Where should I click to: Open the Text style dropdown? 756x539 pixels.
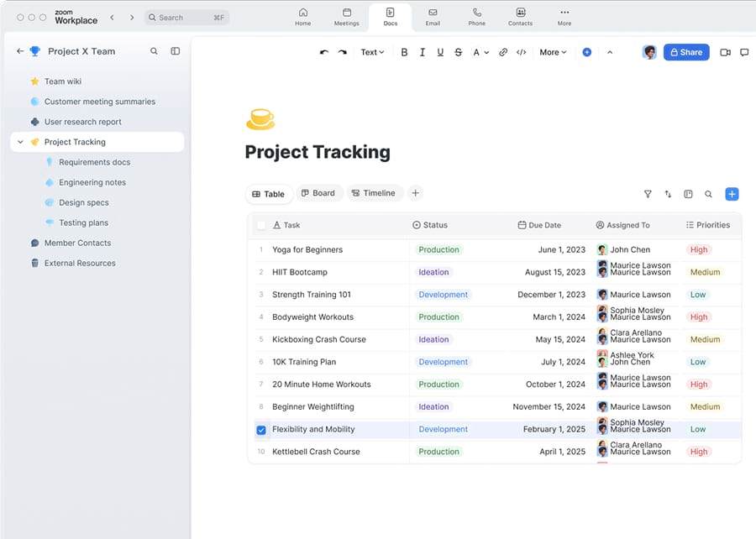click(x=372, y=52)
